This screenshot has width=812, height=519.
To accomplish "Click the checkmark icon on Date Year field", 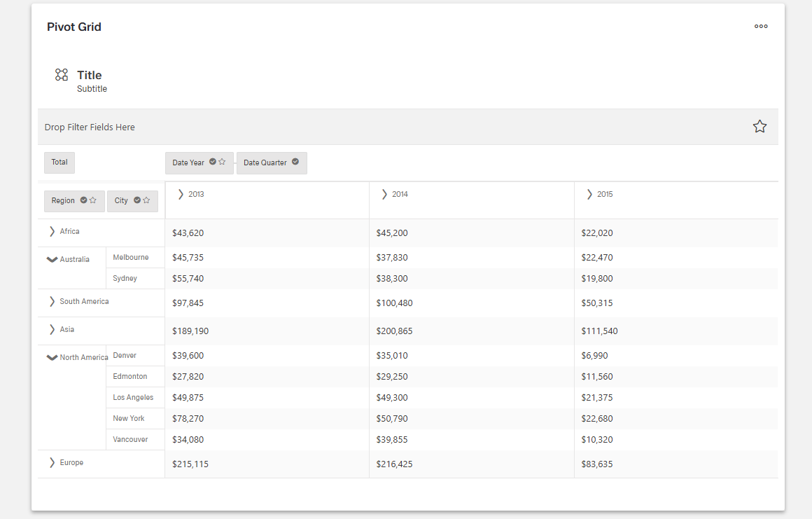I will (213, 162).
